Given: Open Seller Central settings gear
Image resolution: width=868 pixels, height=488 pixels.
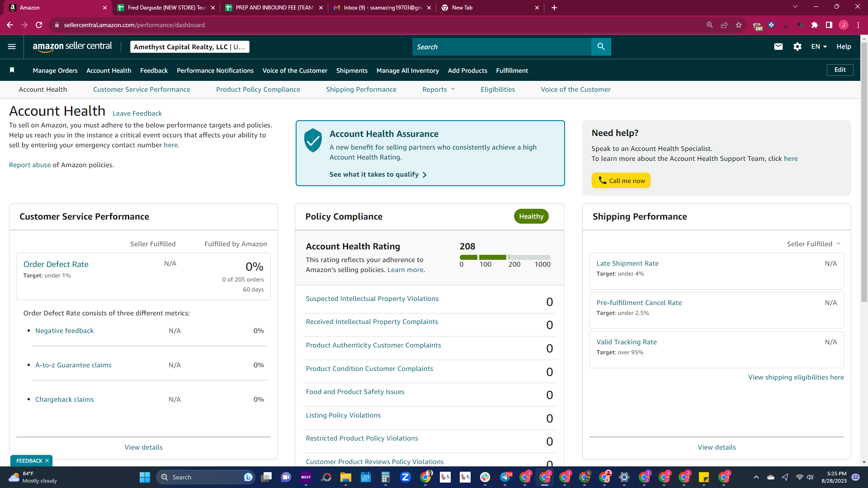Looking at the screenshot, I should point(797,47).
